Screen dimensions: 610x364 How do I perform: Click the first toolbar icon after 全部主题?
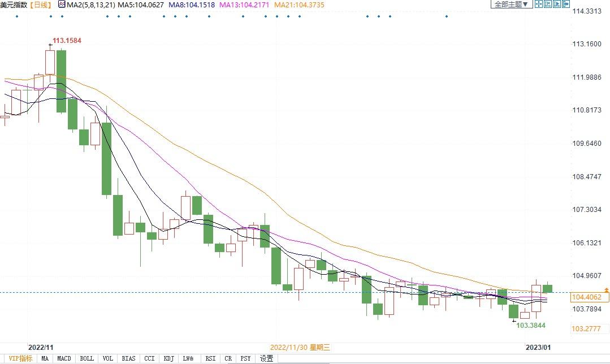(x=539, y=5)
